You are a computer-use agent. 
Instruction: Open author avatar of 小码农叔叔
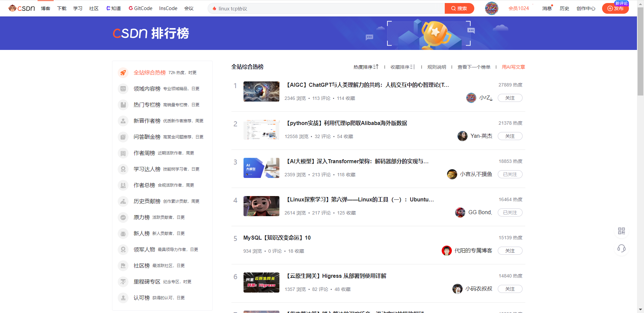[x=458, y=289]
